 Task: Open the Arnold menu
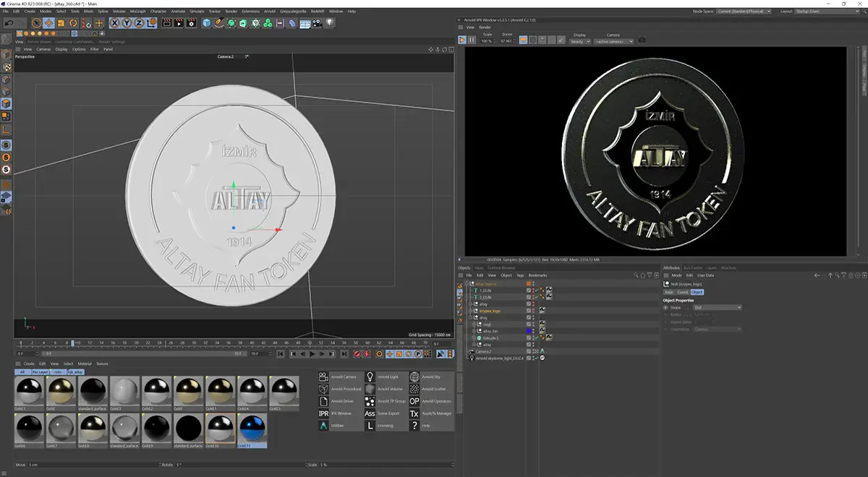[x=269, y=12]
